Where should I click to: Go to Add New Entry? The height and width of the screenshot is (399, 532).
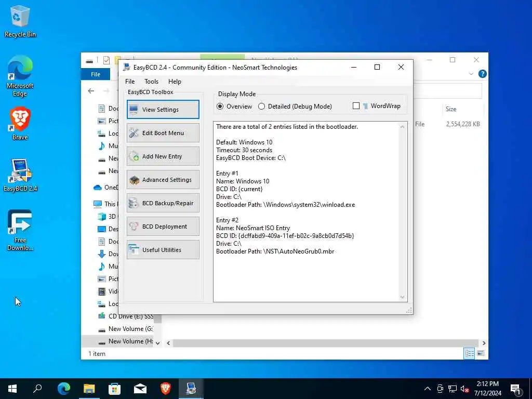click(x=163, y=156)
